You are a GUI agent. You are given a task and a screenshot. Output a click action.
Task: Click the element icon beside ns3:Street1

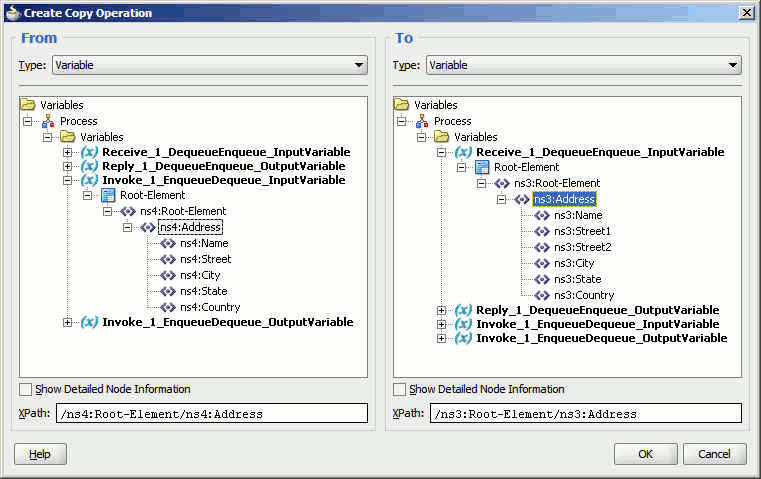pyautogui.click(x=542, y=231)
